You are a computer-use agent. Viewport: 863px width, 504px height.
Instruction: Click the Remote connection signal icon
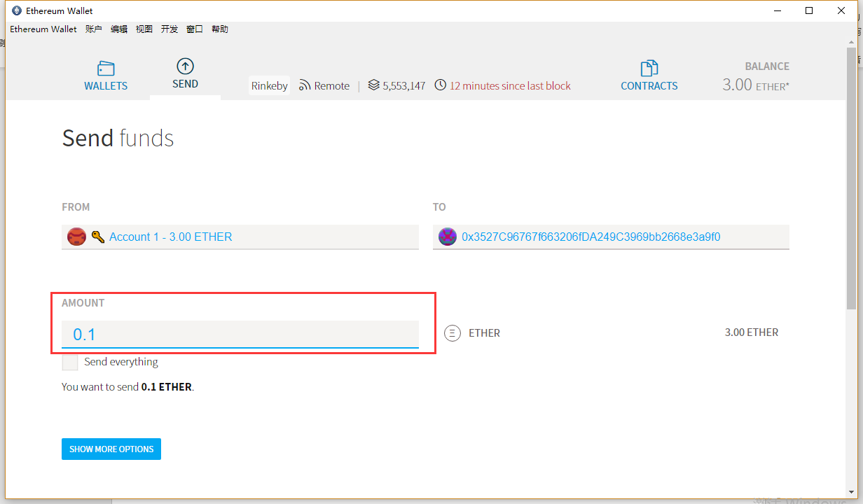pos(305,85)
